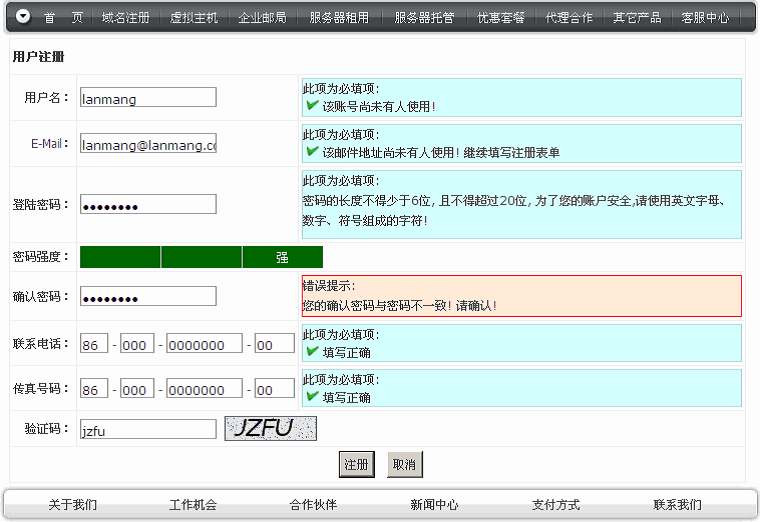Open the 联系我们 footer link
This screenshot has height=522, width=760.
point(678,505)
